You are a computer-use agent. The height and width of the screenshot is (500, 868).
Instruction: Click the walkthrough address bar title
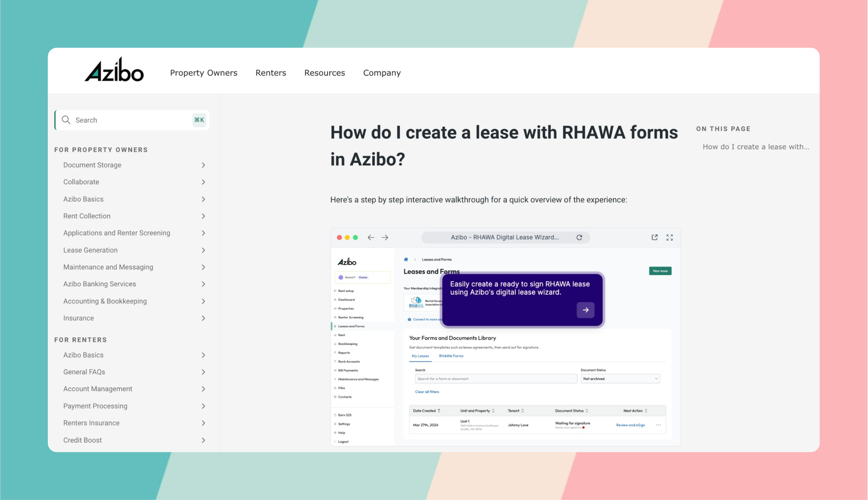(505, 238)
